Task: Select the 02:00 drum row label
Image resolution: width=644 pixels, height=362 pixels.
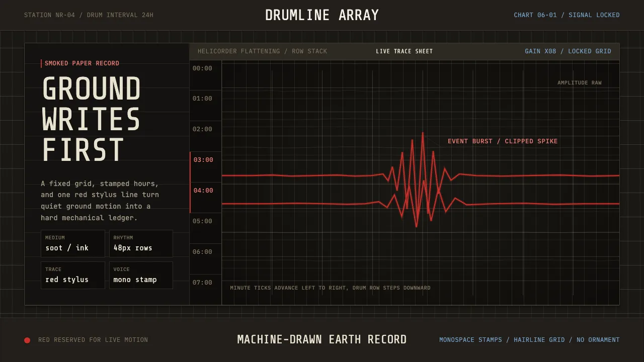Action: (202, 129)
